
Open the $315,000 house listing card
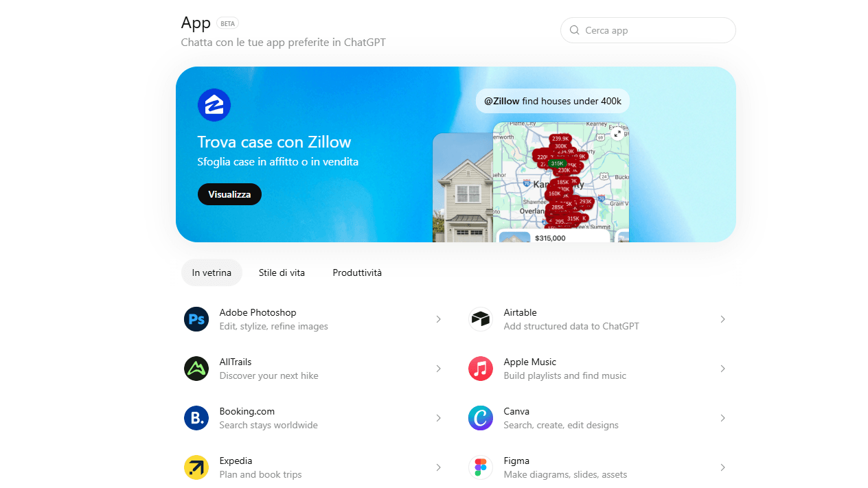(x=553, y=236)
